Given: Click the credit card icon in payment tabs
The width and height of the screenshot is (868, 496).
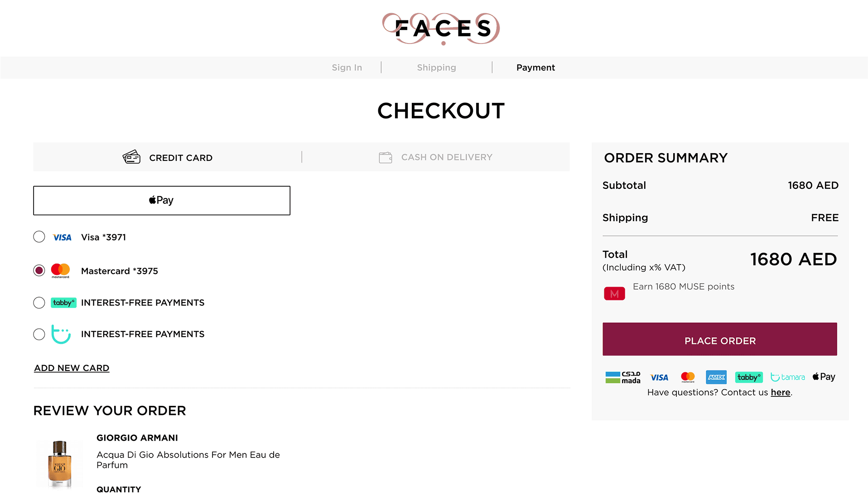Looking at the screenshot, I should point(131,157).
